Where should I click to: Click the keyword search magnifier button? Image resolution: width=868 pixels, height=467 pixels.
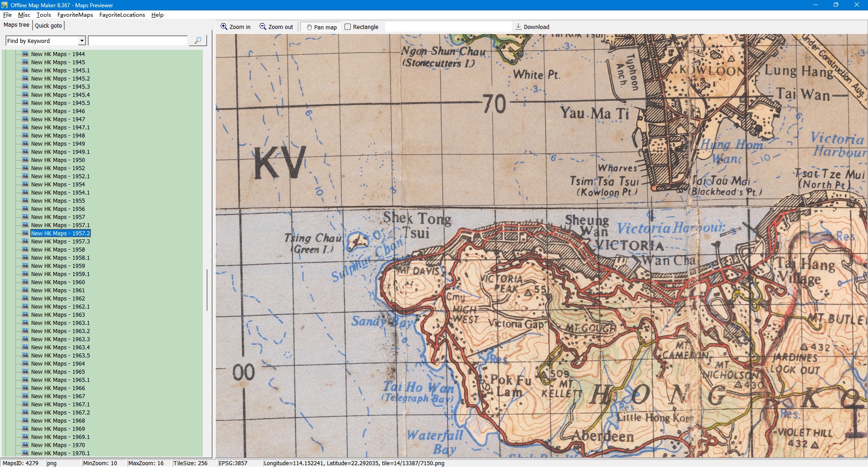point(198,41)
